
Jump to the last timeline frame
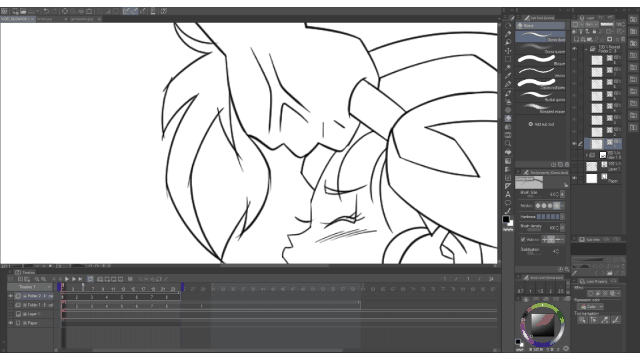(80, 279)
